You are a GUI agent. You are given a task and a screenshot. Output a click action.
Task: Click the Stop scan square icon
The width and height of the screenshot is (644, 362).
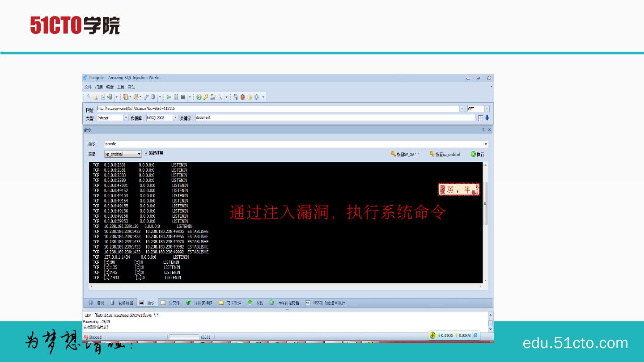[x=183, y=97]
